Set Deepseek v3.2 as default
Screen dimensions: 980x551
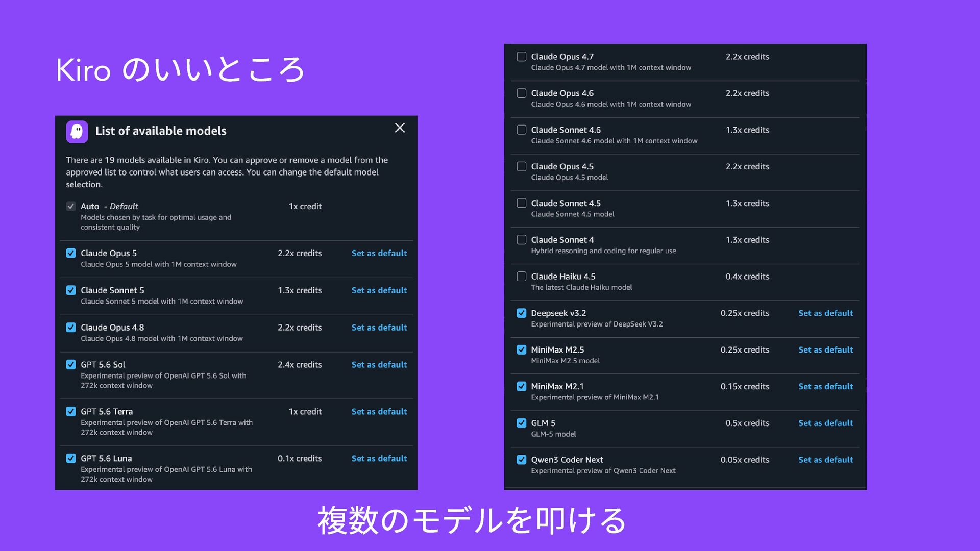(826, 313)
